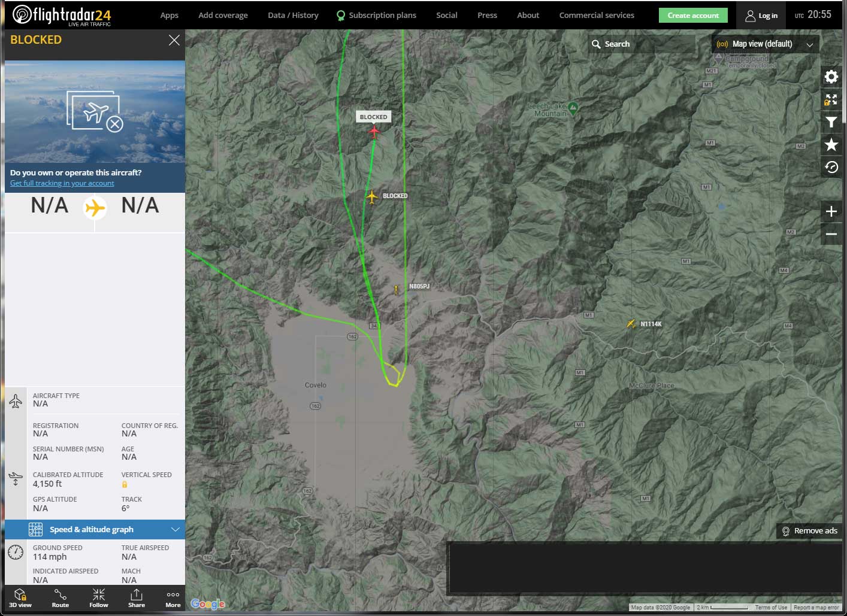The height and width of the screenshot is (616, 847).
Task: Open the Subscription plans menu
Action: pyautogui.click(x=376, y=16)
